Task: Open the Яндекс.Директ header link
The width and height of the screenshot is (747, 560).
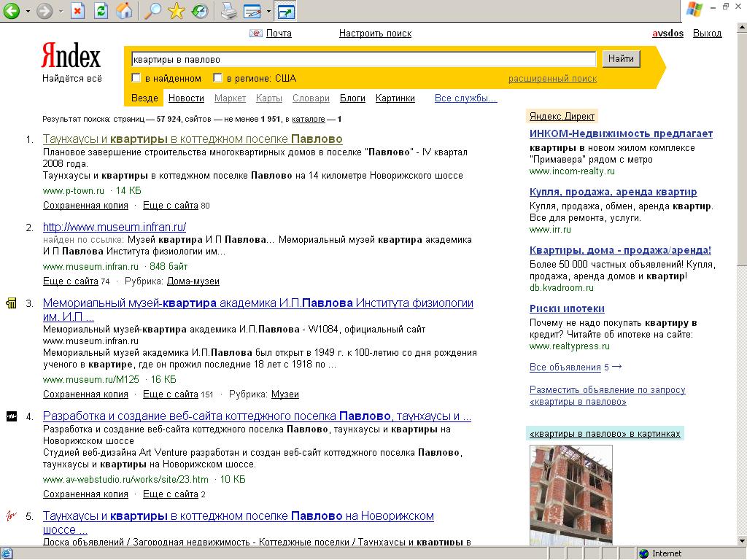Action: (x=562, y=116)
